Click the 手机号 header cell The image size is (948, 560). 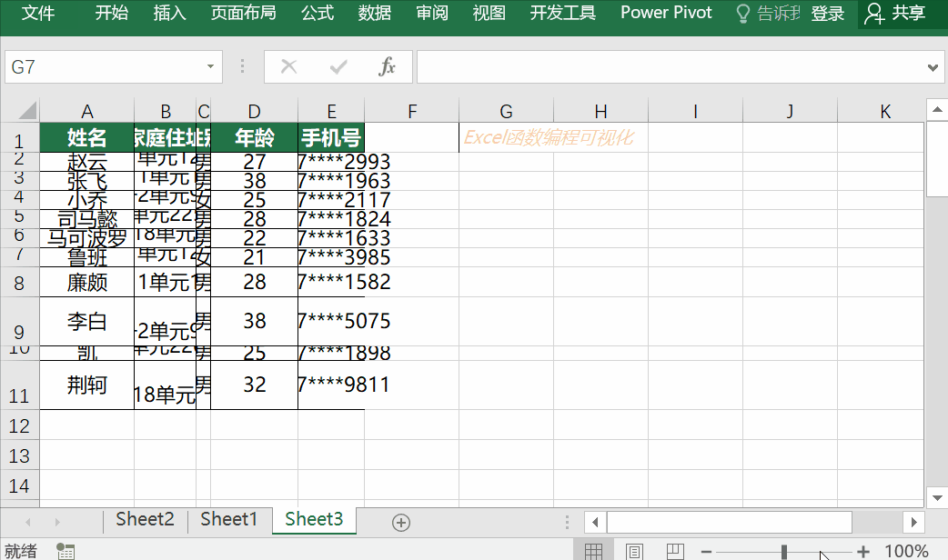(x=331, y=138)
